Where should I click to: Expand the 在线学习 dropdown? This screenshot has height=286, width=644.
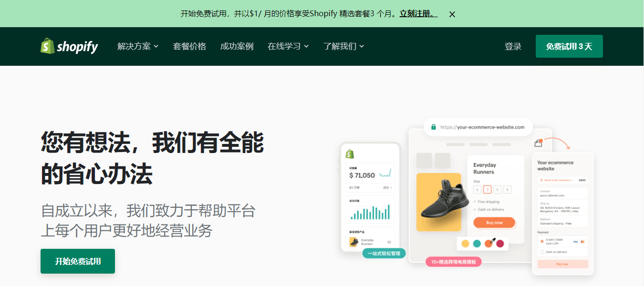288,46
